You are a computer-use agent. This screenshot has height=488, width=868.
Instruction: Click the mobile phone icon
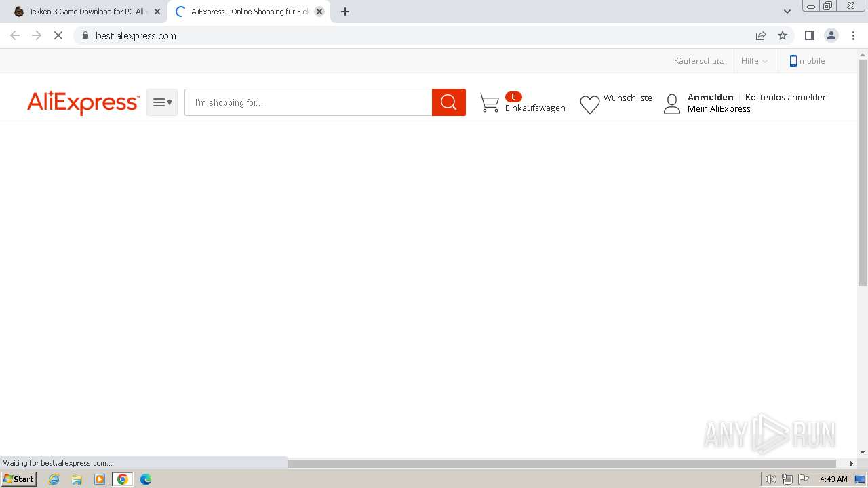pos(793,61)
